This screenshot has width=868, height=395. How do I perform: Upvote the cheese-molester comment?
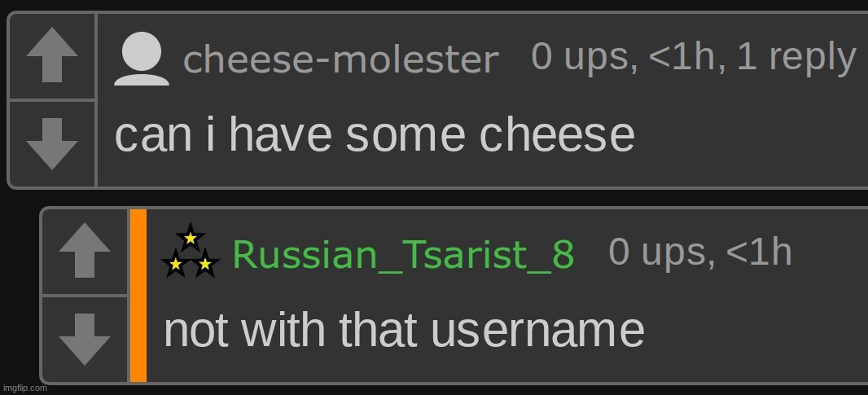coord(52,56)
